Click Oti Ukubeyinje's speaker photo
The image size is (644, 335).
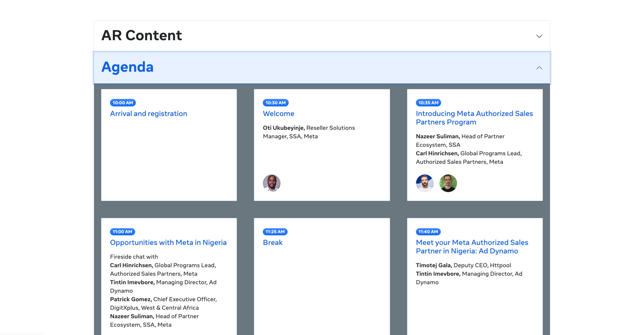coord(272,183)
